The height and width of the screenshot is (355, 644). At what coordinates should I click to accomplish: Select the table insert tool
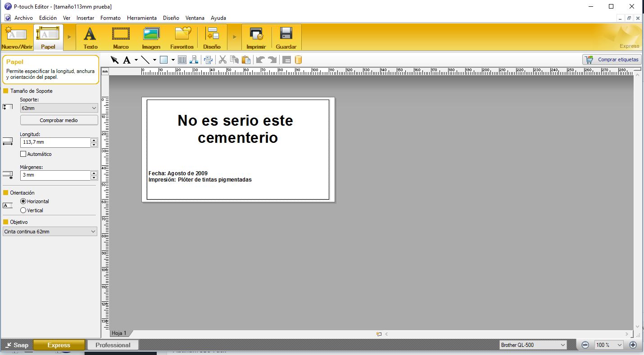coord(182,60)
